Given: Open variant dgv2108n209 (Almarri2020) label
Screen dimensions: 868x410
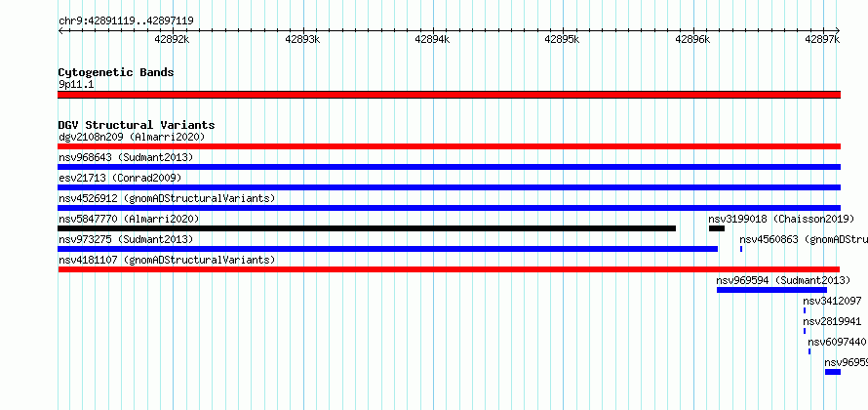Looking at the screenshot, I should 132,137.
